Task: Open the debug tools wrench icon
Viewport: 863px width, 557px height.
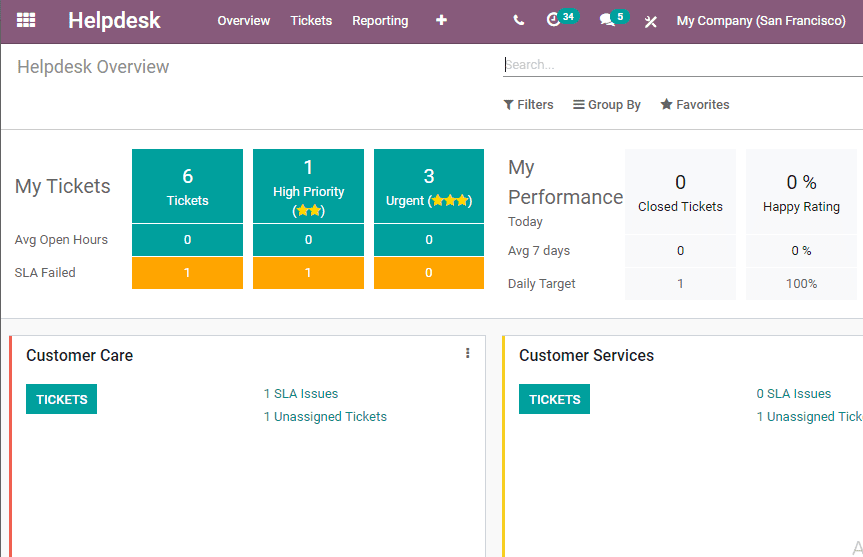Action: click(651, 21)
